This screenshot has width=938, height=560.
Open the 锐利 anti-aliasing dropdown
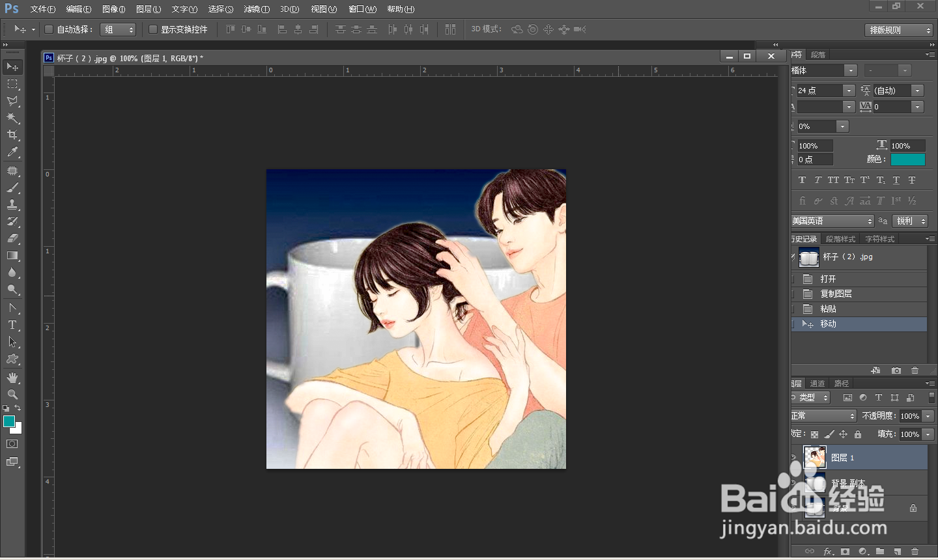910,221
